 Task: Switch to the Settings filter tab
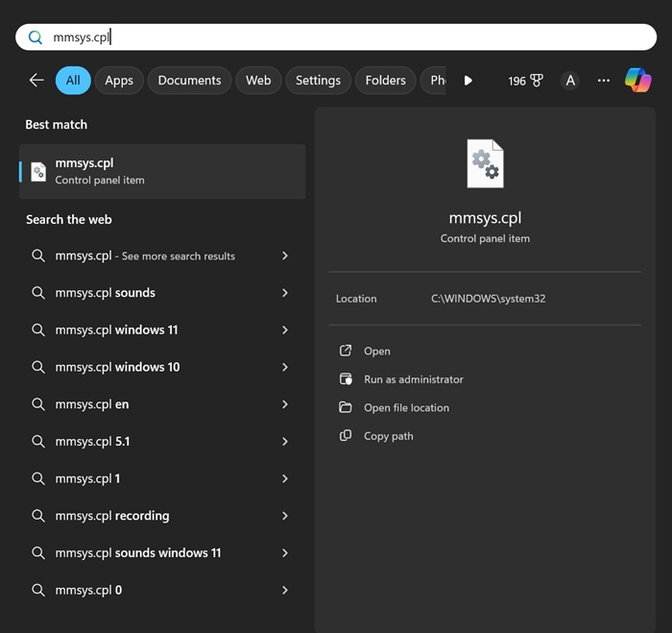click(318, 81)
